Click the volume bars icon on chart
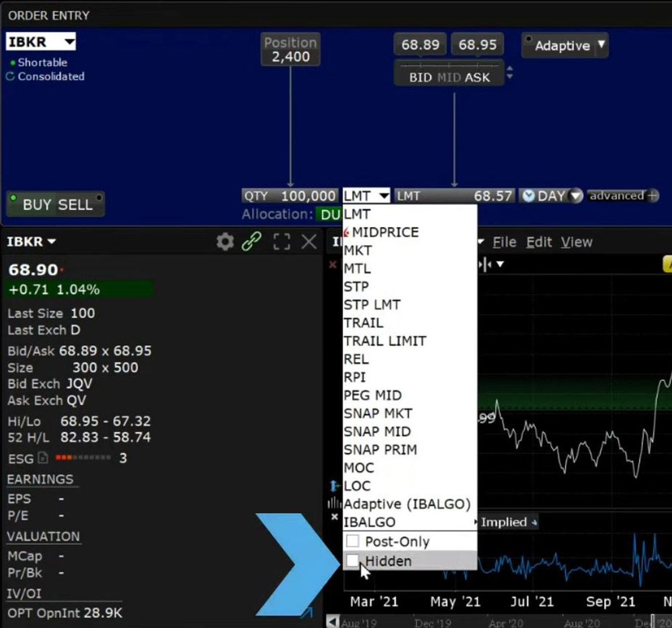672x628 pixels. [x=334, y=503]
